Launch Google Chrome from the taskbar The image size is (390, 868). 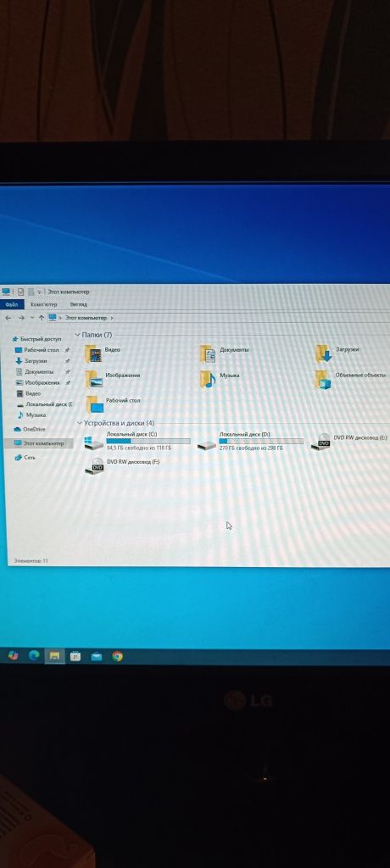118,657
